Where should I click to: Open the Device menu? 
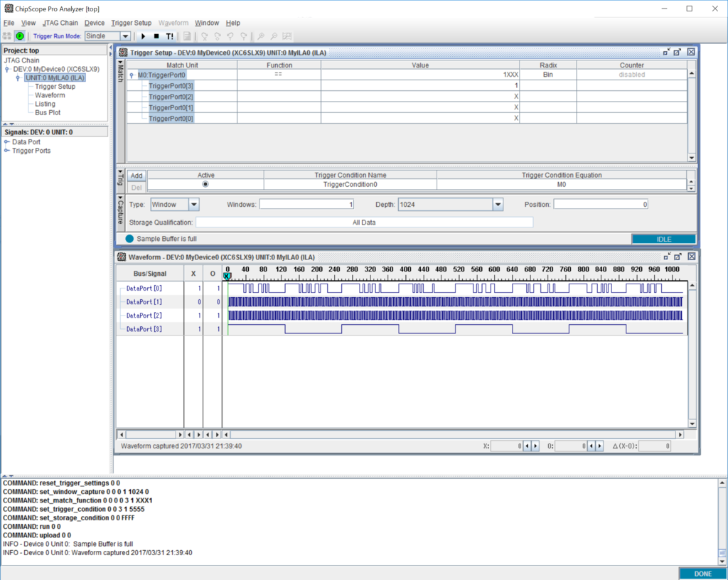pos(95,23)
